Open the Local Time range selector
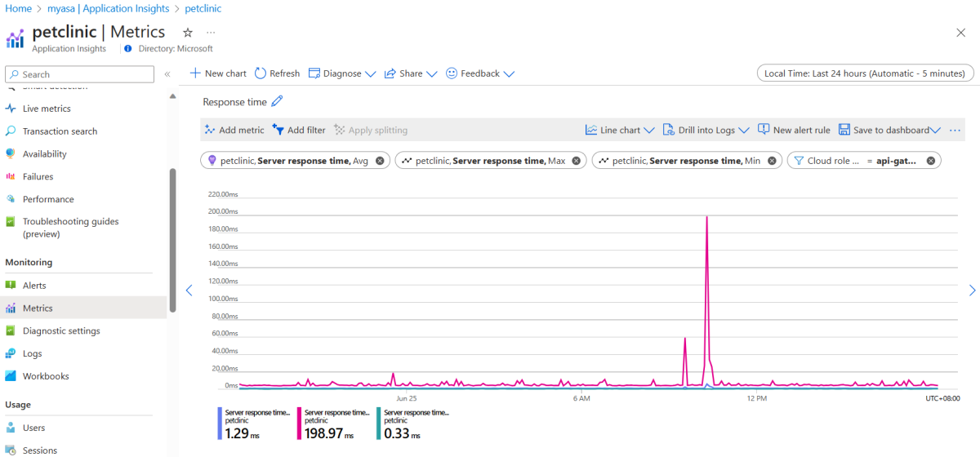The height and width of the screenshot is (457, 980). coord(865,73)
